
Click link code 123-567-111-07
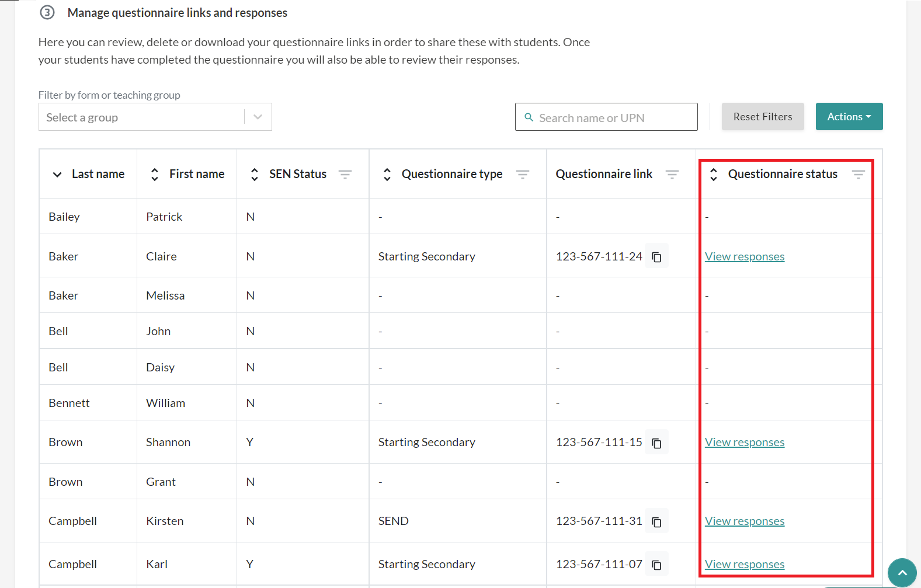pyautogui.click(x=599, y=564)
